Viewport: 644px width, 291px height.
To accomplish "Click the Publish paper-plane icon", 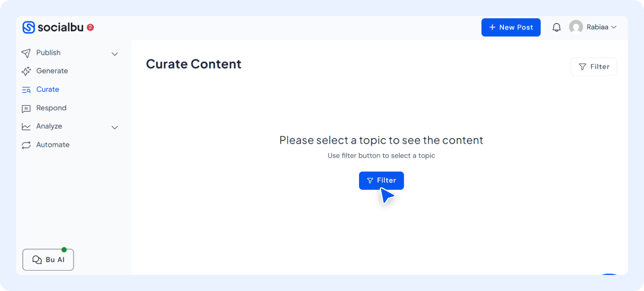I will [26, 53].
